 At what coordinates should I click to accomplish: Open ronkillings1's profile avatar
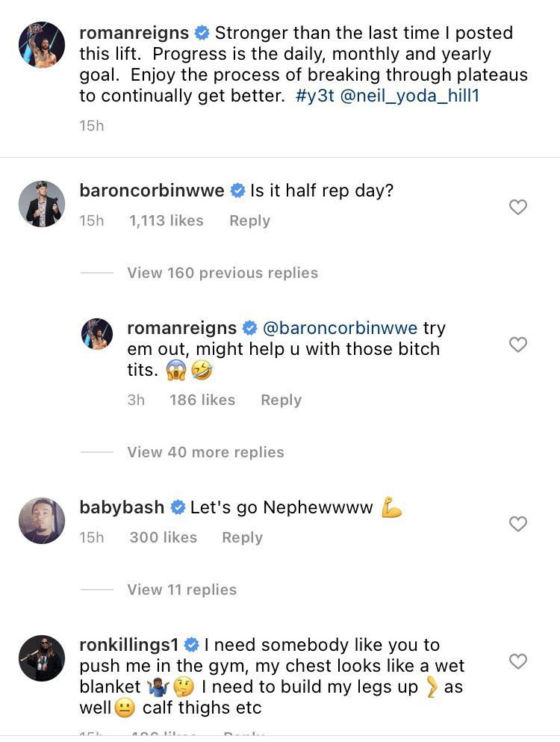tap(41, 658)
